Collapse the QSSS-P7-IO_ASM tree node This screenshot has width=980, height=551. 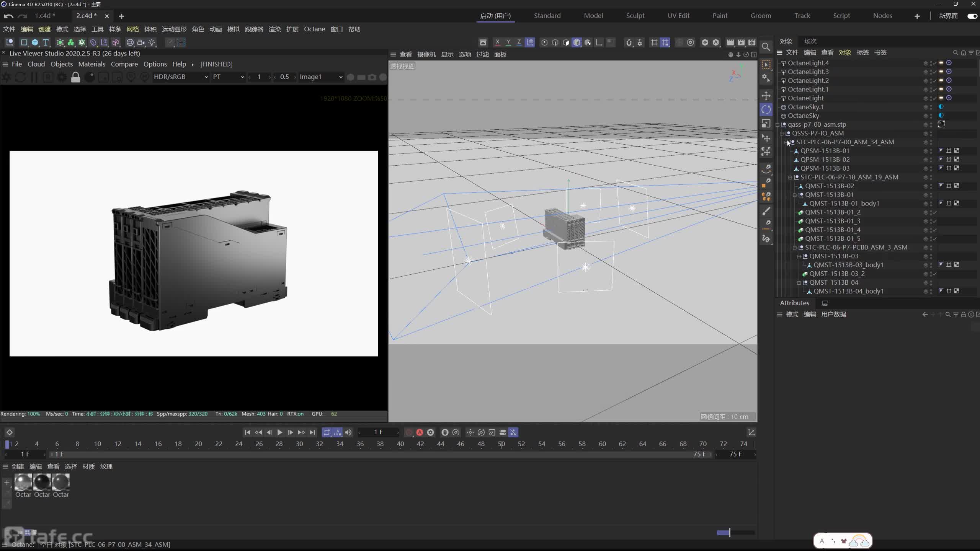(782, 134)
